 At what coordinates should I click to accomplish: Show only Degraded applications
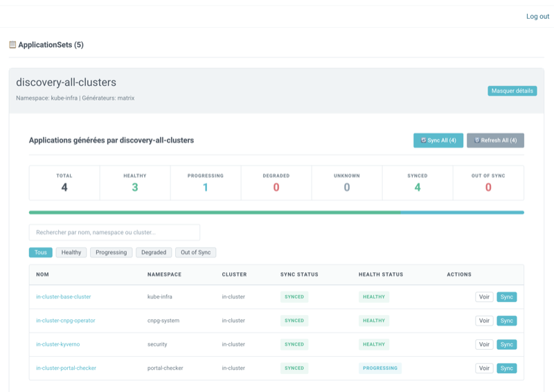click(x=154, y=253)
